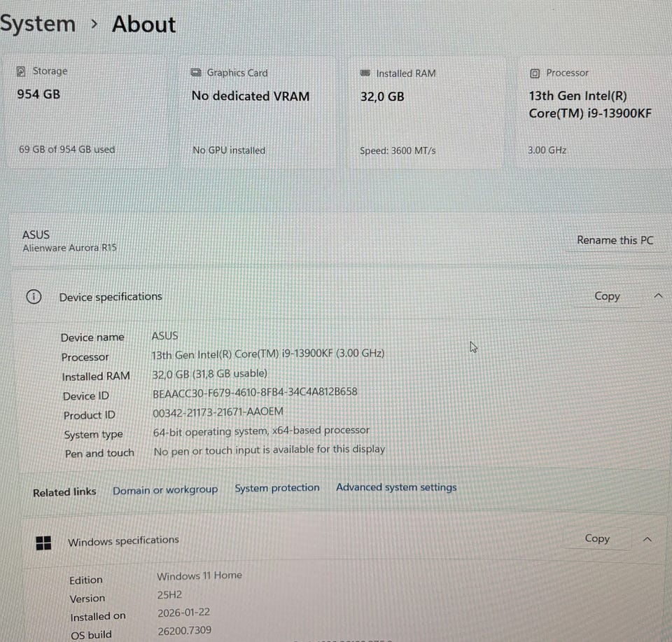Click the 'Device ID' label

pyautogui.click(x=85, y=396)
